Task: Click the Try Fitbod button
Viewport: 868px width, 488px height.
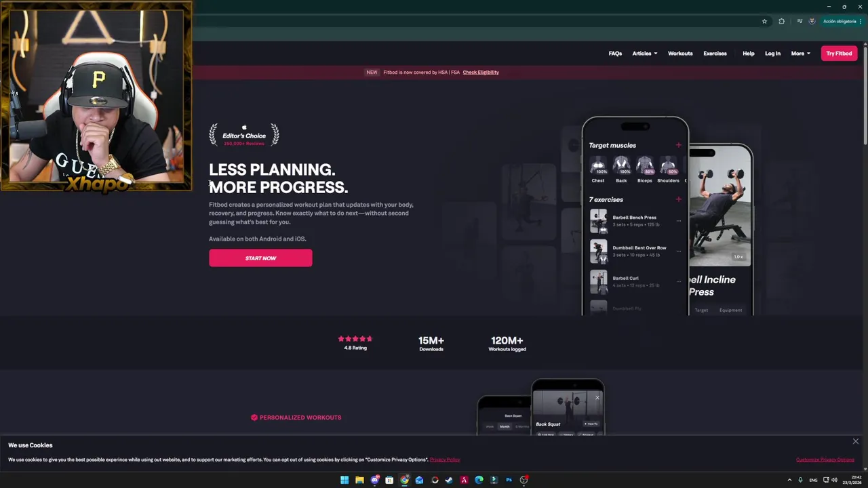Action: [x=839, y=54]
